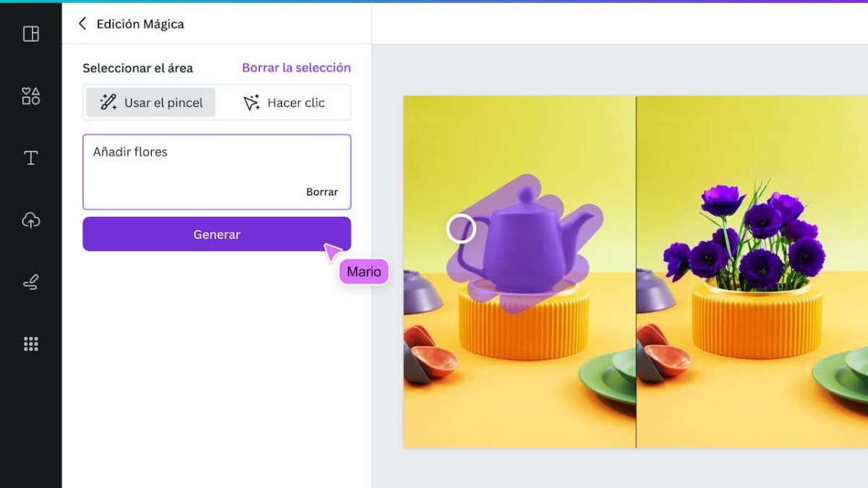Select the Usar el pincel mode

[151, 103]
